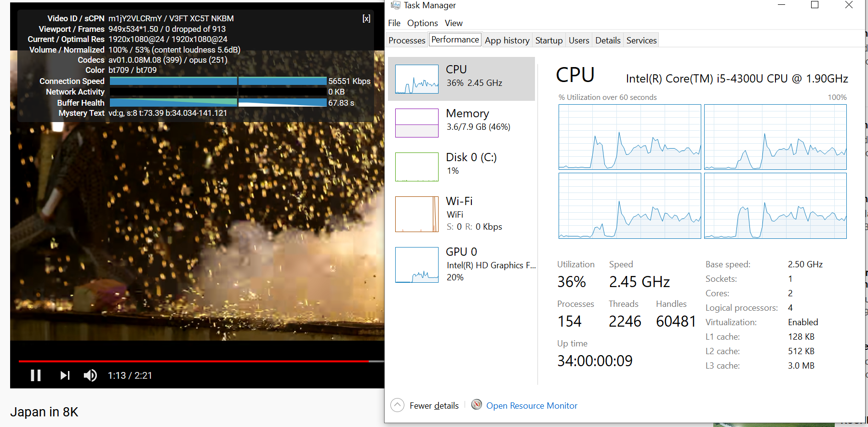Click the Virtualization Enabled value
The height and width of the screenshot is (427, 868).
coord(803,322)
